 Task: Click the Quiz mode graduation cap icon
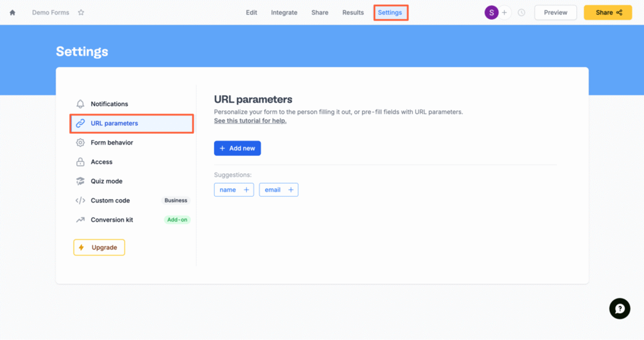coord(80,181)
